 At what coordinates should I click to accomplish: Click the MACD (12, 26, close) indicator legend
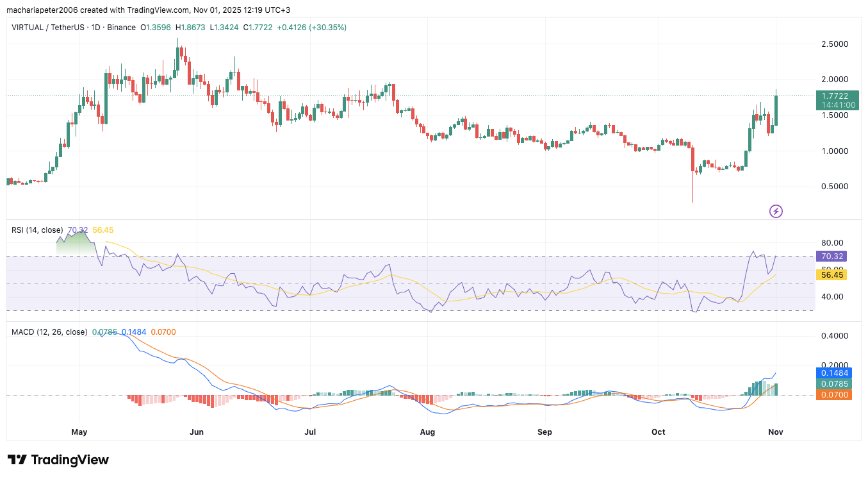coord(49,332)
